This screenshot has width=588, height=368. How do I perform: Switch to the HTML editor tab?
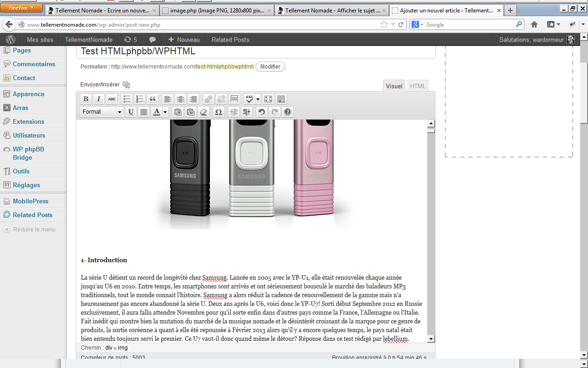point(418,86)
